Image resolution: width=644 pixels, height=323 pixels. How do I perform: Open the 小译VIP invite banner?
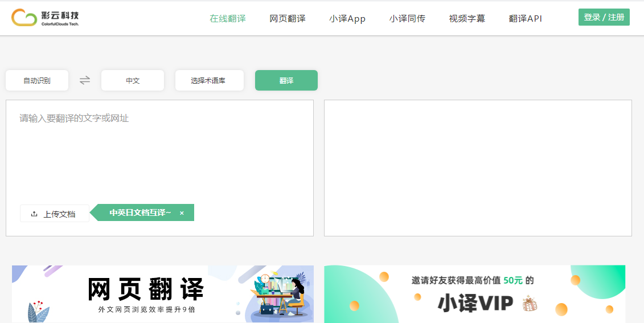475,294
